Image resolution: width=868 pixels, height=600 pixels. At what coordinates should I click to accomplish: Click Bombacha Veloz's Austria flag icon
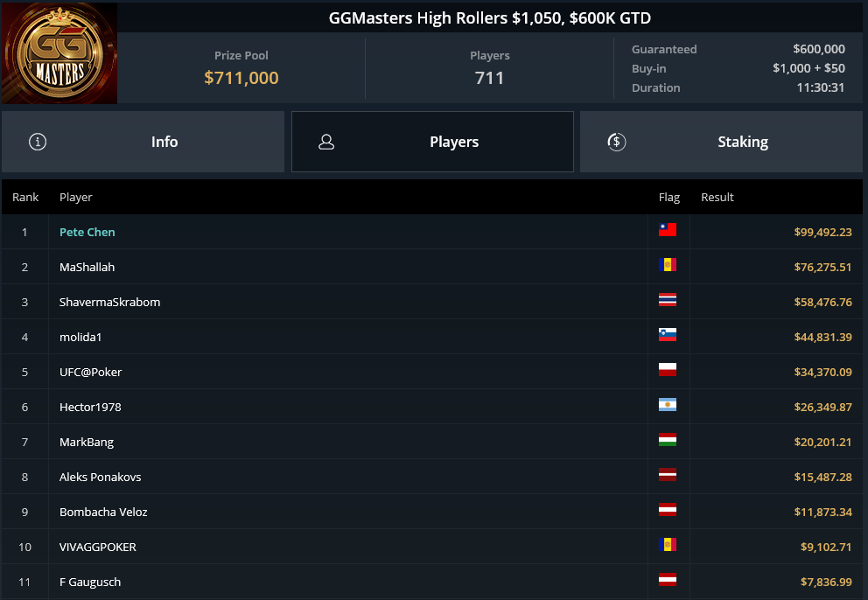click(x=668, y=509)
